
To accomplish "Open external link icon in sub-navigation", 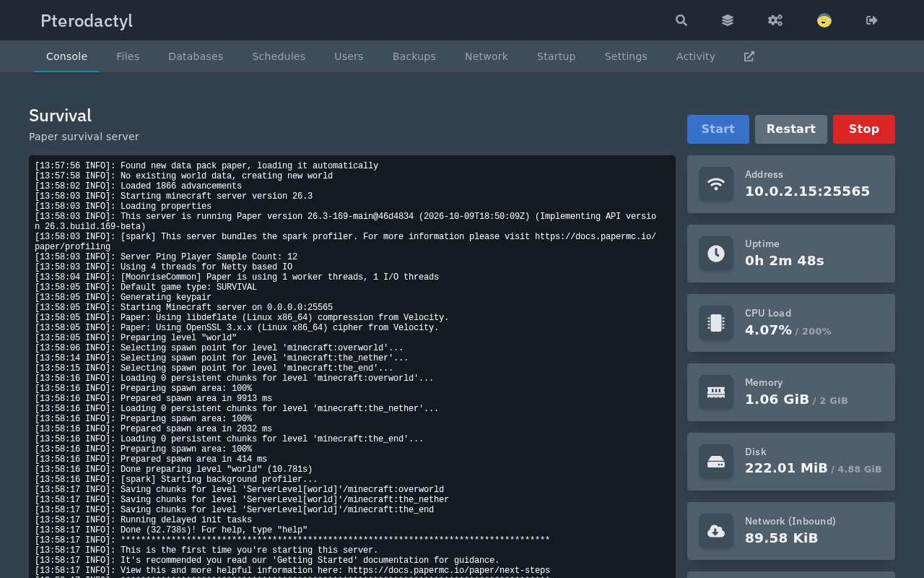I will tap(749, 56).
